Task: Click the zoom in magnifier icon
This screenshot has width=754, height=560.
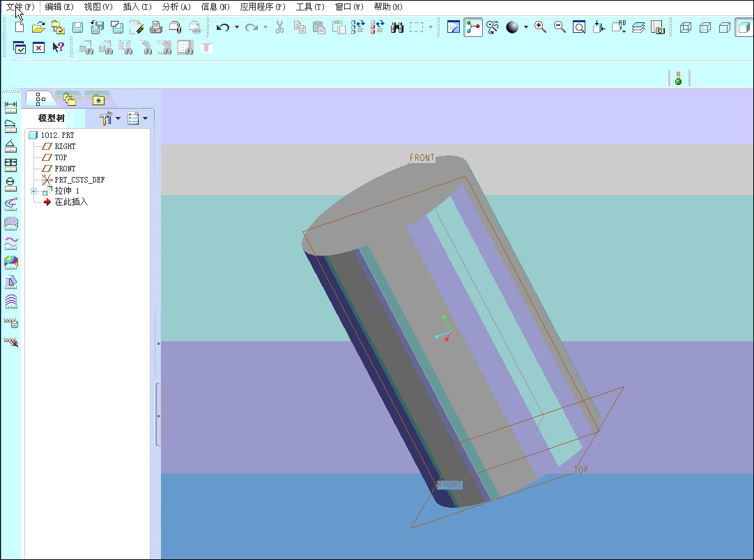Action: click(541, 27)
